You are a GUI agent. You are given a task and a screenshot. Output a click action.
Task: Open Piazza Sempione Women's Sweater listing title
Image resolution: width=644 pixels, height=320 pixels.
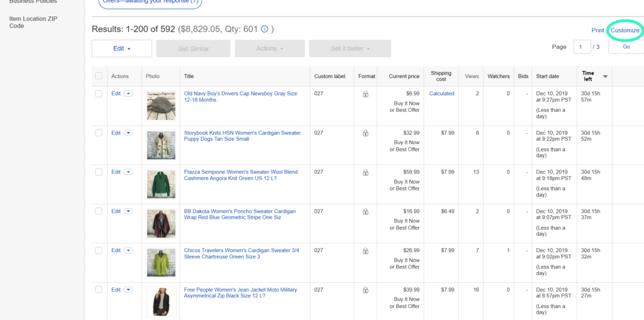[x=241, y=175]
